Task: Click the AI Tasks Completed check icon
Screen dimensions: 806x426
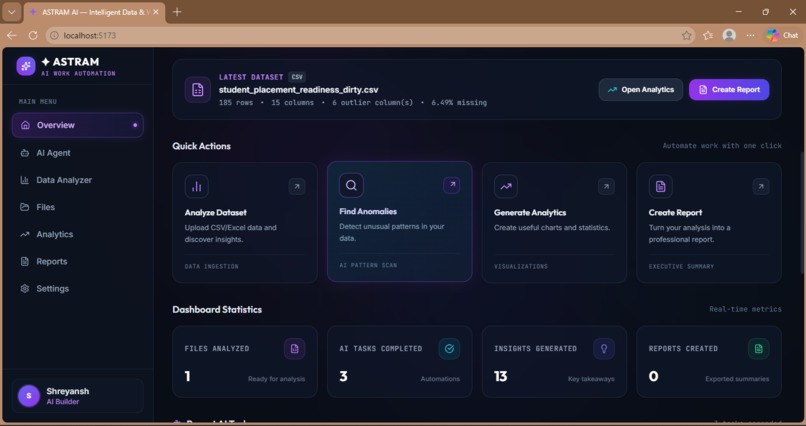Action: point(449,349)
